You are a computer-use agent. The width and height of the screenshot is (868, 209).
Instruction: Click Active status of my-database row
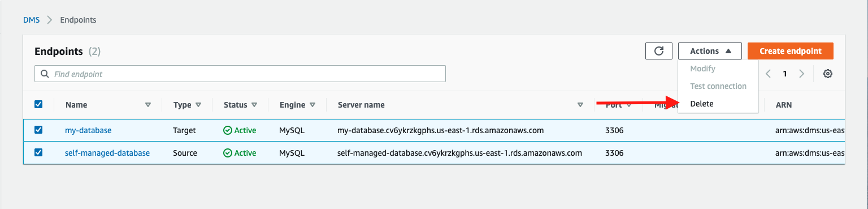(x=240, y=130)
